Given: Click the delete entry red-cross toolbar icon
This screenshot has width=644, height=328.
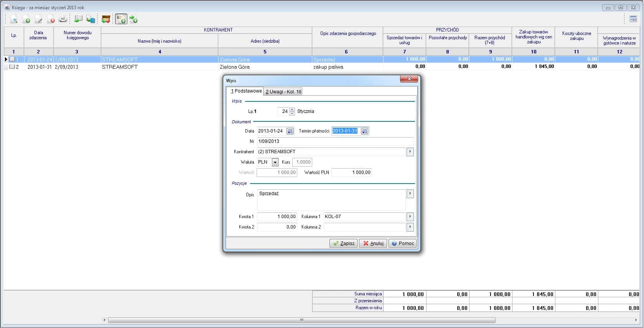Looking at the screenshot, I should tap(51, 19).
